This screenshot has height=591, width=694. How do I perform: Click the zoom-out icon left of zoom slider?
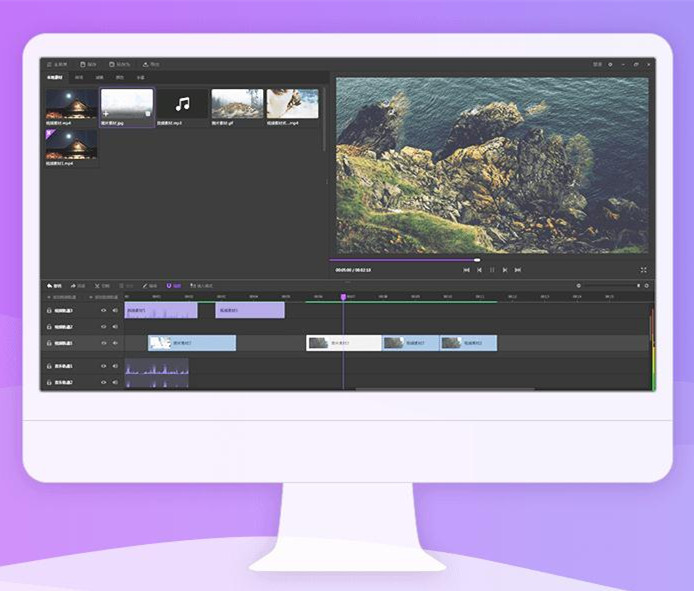click(x=578, y=286)
